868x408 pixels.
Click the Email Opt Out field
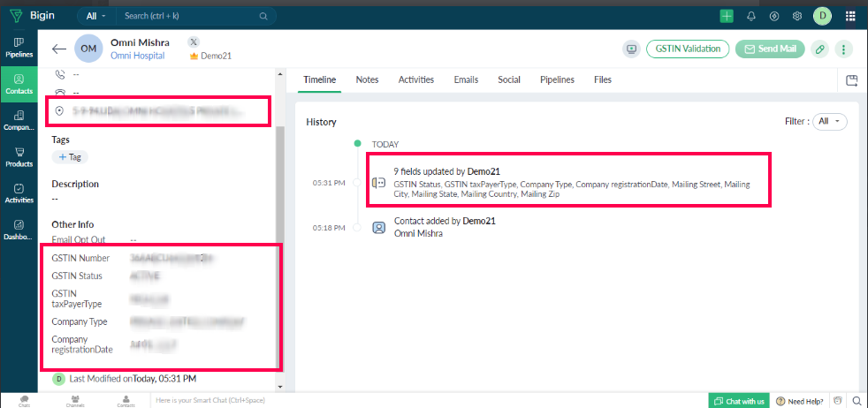pos(94,240)
